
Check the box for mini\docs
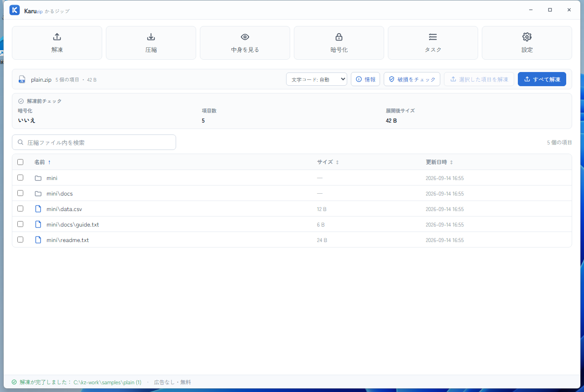[x=20, y=193]
